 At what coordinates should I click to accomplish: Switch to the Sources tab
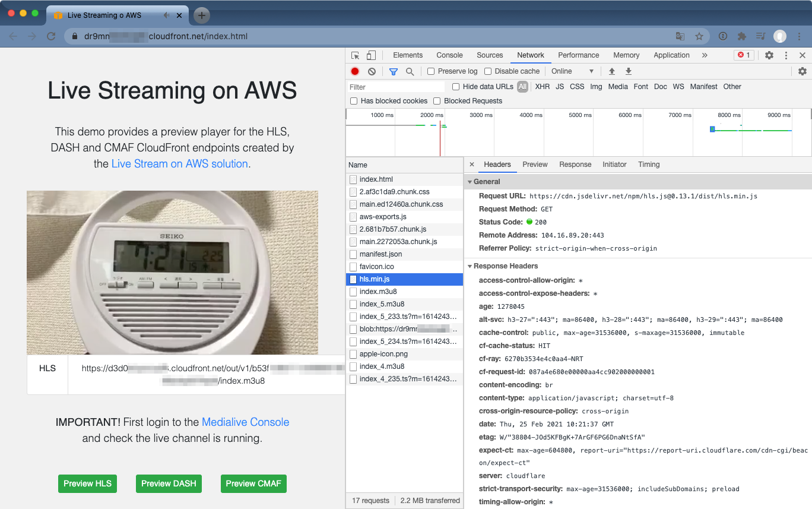pos(490,55)
